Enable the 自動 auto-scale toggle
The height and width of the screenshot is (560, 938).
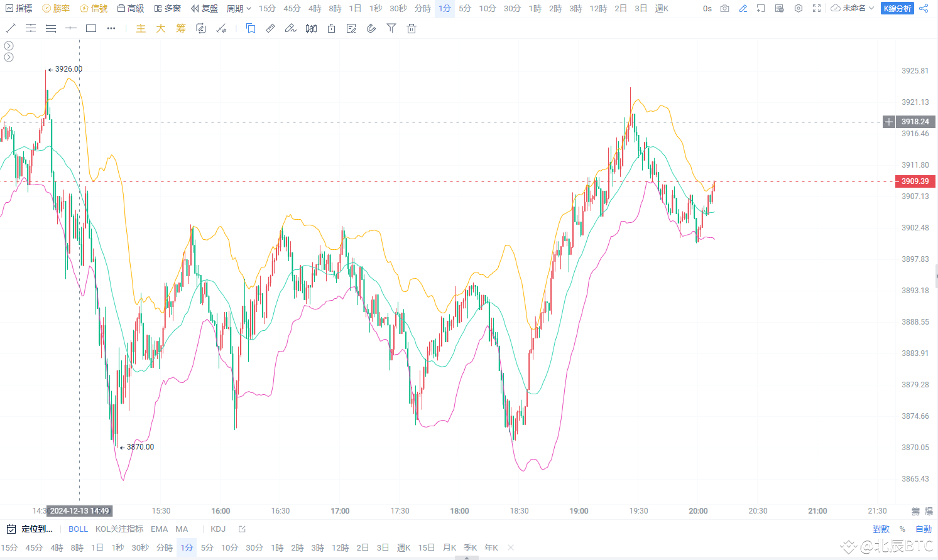(x=923, y=529)
